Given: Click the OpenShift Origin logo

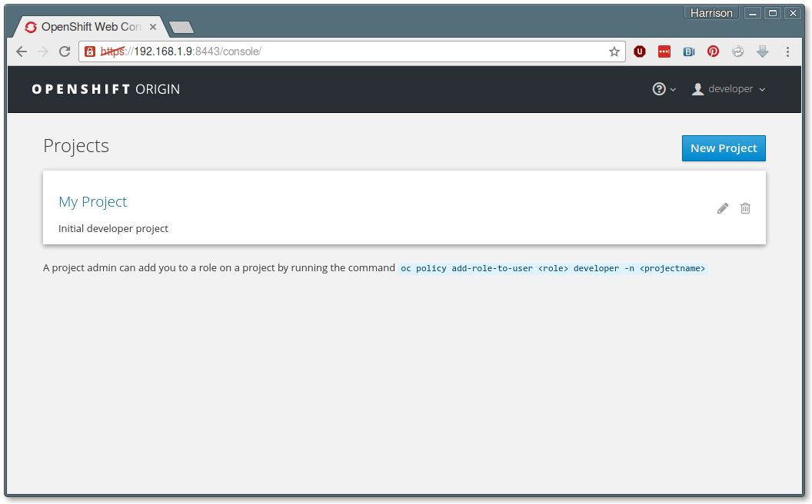Looking at the screenshot, I should click(106, 89).
